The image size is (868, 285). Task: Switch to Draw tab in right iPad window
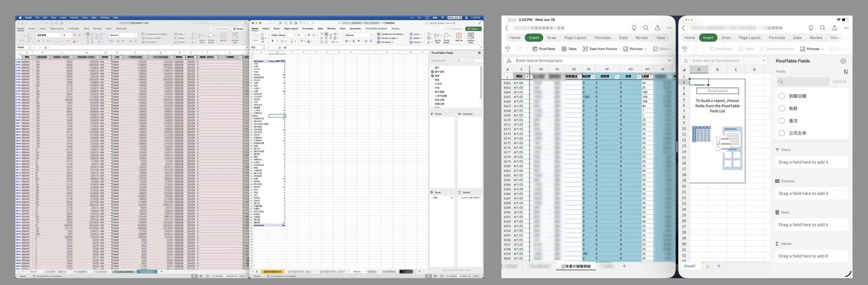click(726, 38)
